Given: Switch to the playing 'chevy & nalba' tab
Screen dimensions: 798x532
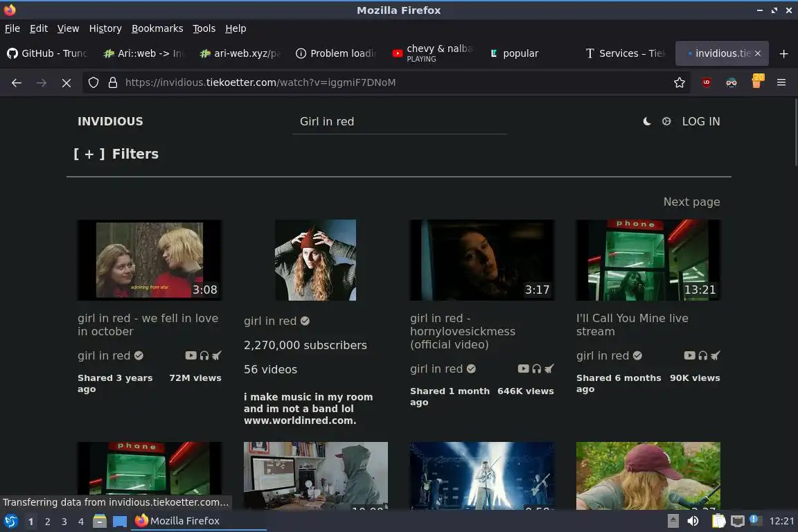Looking at the screenshot, I should (433, 53).
